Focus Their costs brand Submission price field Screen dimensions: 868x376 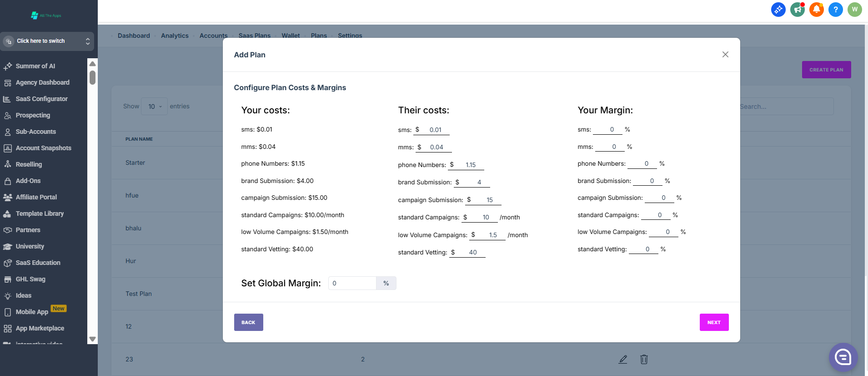[x=476, y=183]
